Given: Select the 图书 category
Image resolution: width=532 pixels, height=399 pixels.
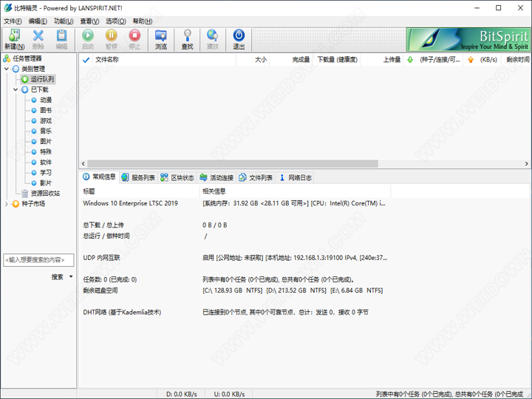Looking at the screenshot, I should click(x=41, y=110).
